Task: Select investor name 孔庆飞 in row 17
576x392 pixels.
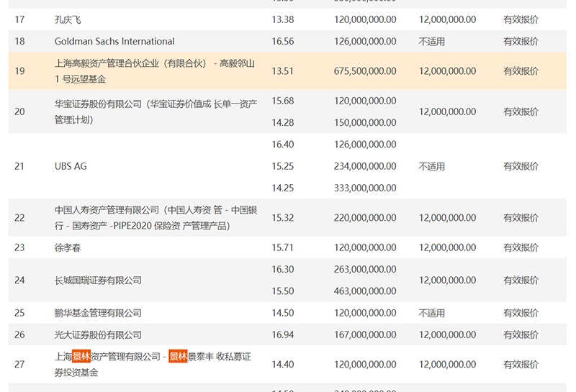Action: pyautogui.click(x=68, y=19)
